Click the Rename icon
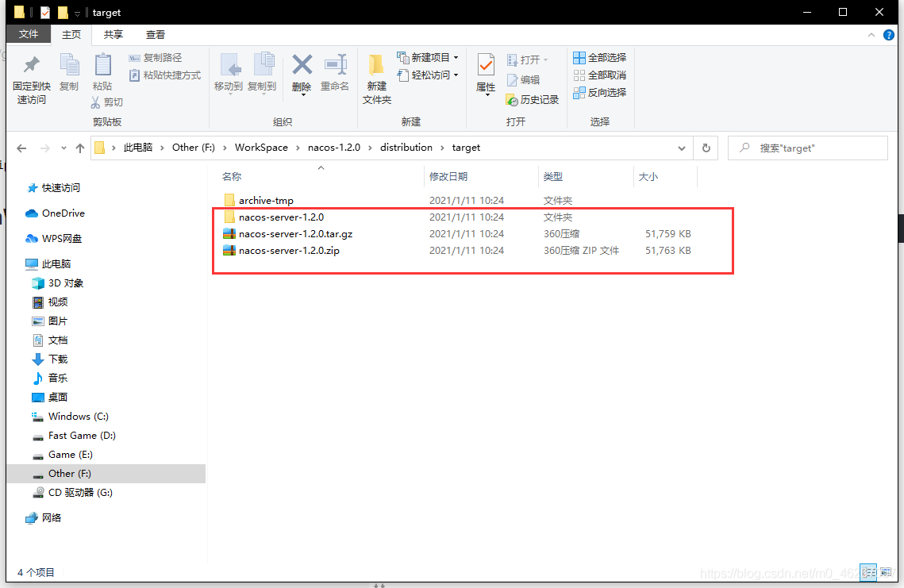904x588 pixels. click(335, 64)
